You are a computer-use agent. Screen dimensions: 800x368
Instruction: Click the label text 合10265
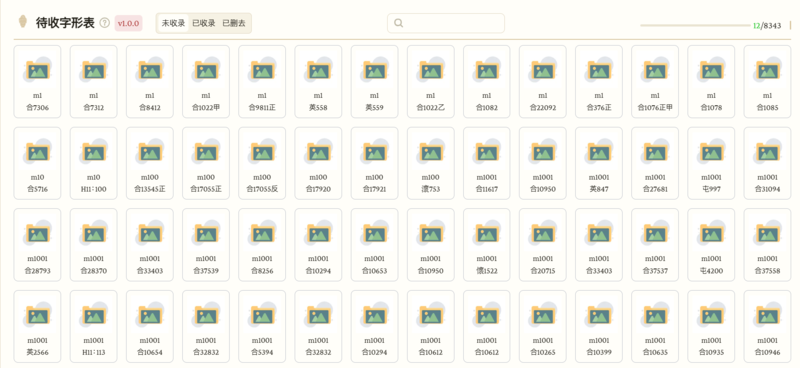coord(542,352)
